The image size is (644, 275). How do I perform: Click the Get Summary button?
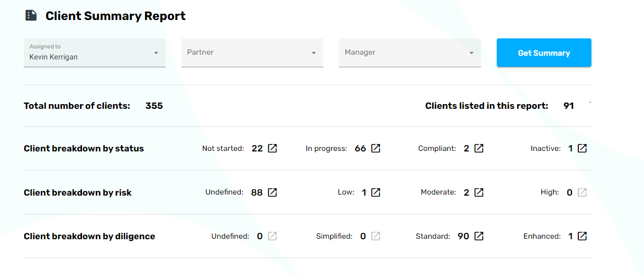click(544, 53)
